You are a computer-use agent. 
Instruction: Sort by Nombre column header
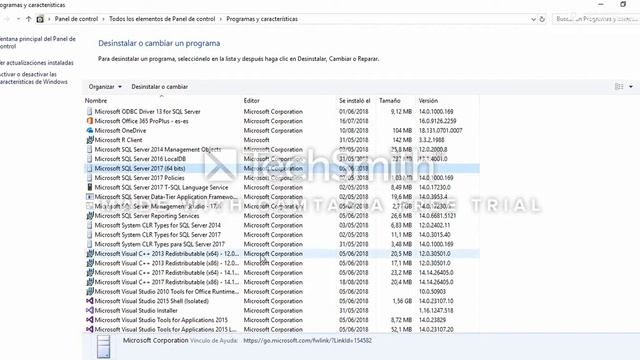point(96,100)
